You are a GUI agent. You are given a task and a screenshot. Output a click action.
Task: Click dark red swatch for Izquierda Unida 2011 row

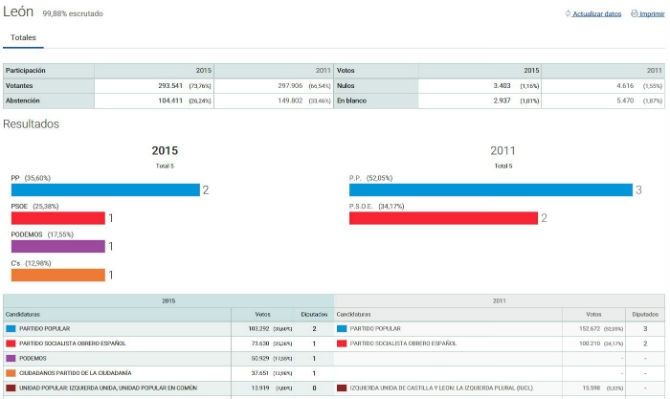click(342, 388)
